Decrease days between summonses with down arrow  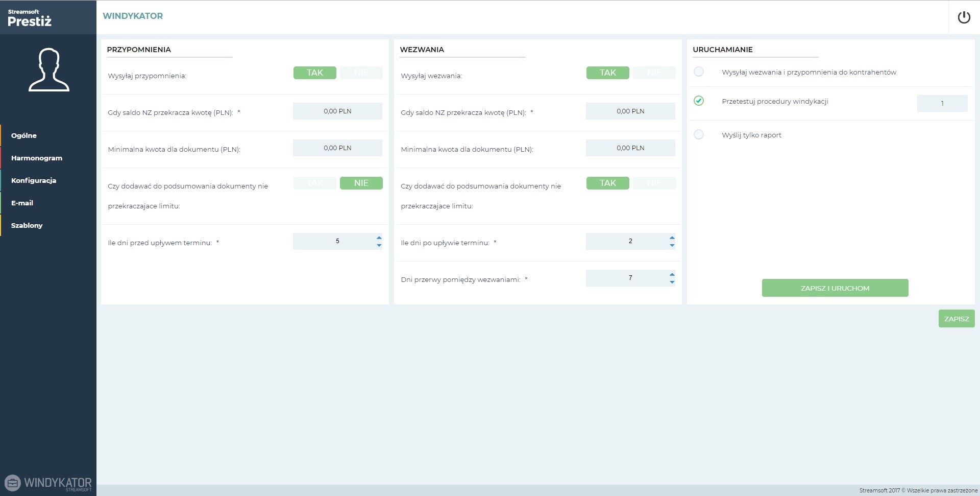(x=672, y=282)
